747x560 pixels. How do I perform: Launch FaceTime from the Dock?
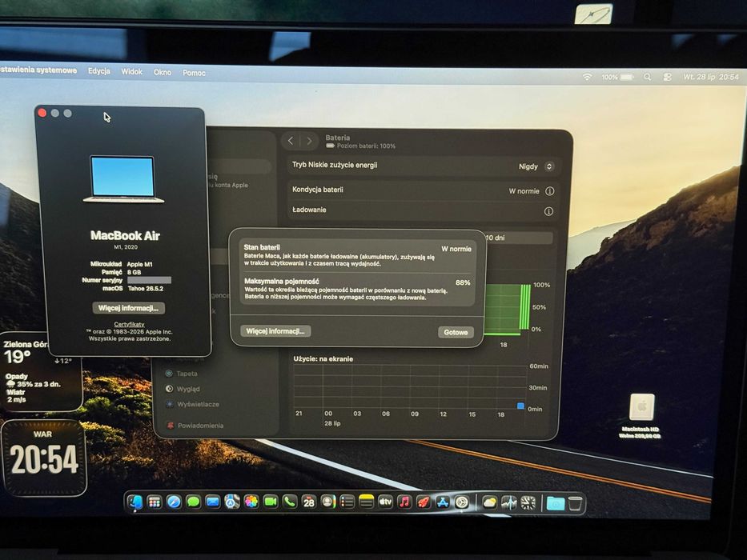[x=271, y=502]
